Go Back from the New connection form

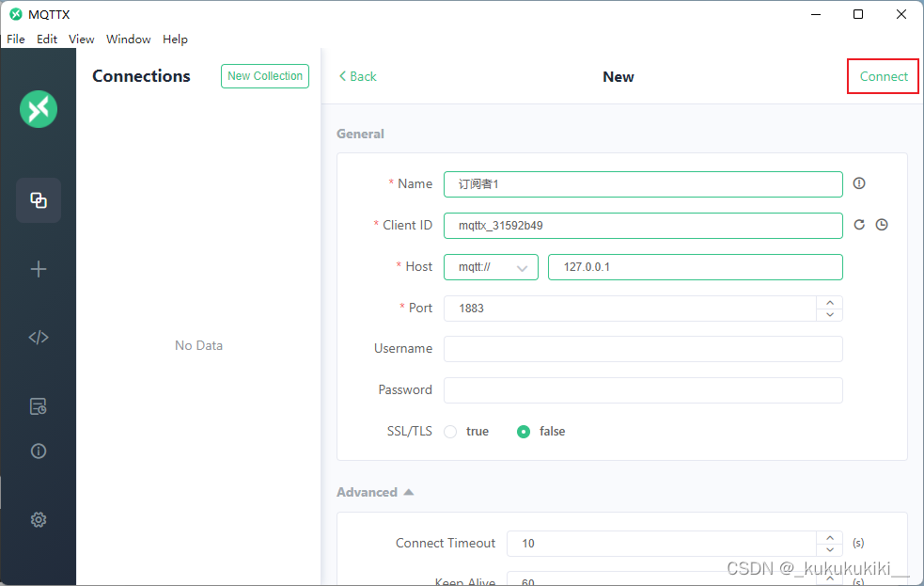point(358,76)
